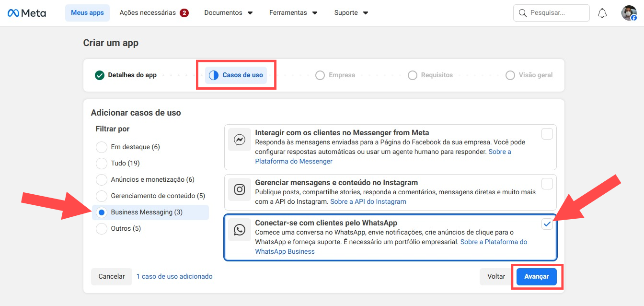Click Conectar-se com clientes pelo WhatsApp title
This screenshot has width=644, height=306.
tap(326, 223)
